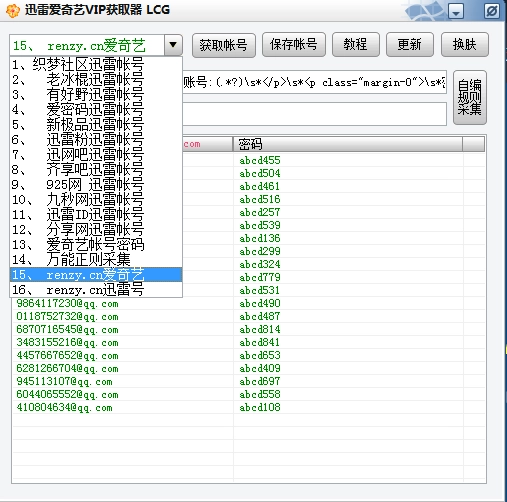Click password cell abcd136
This screenshot has width=507, height=502.
point(260,238)
